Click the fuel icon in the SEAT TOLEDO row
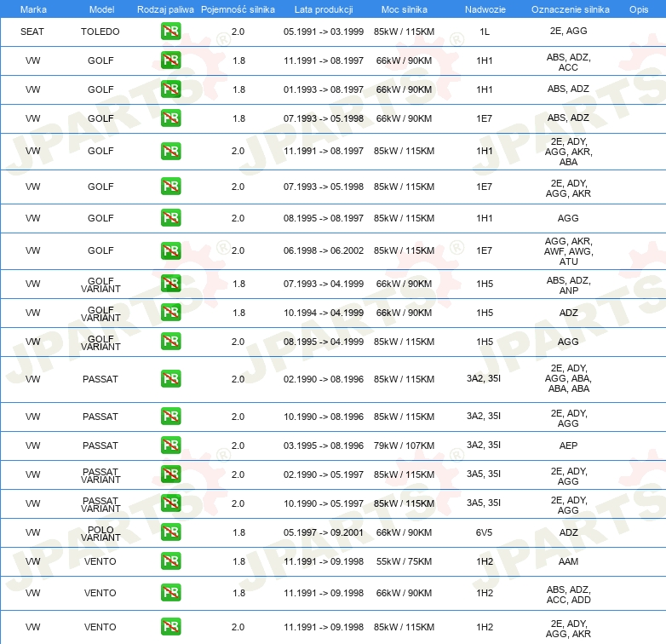666x644 pixels. click(x=170, y=32)
